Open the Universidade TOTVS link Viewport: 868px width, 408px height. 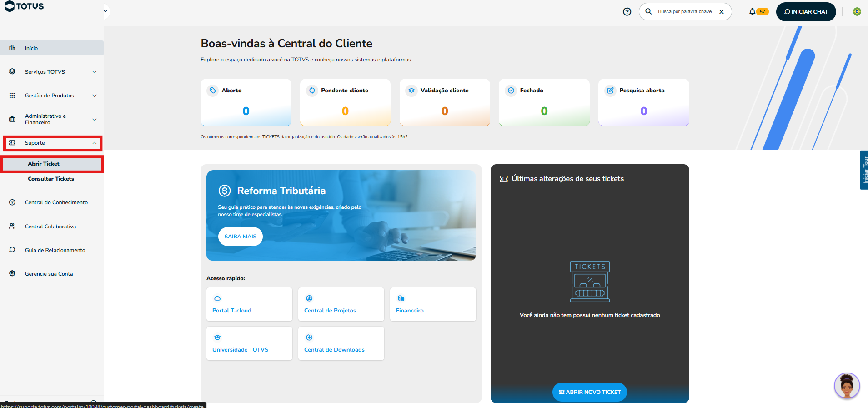(x=249, y=343)
